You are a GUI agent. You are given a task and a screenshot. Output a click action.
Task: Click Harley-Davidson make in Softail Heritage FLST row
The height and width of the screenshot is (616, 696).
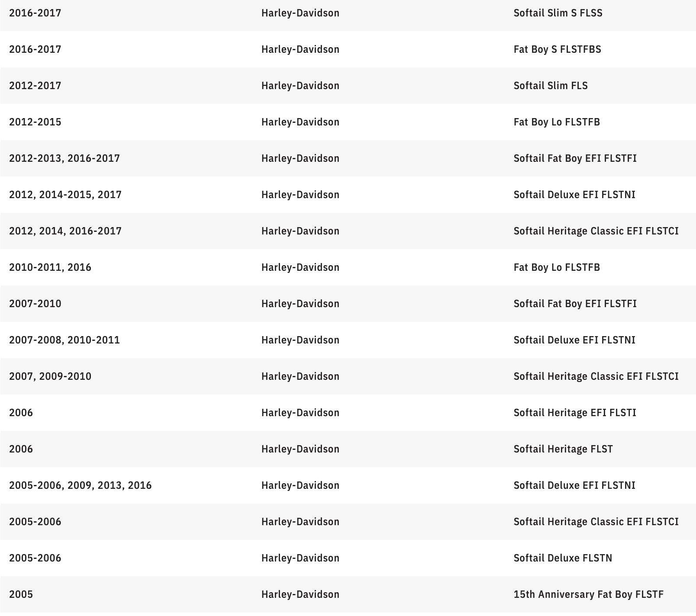click(300, 449)
